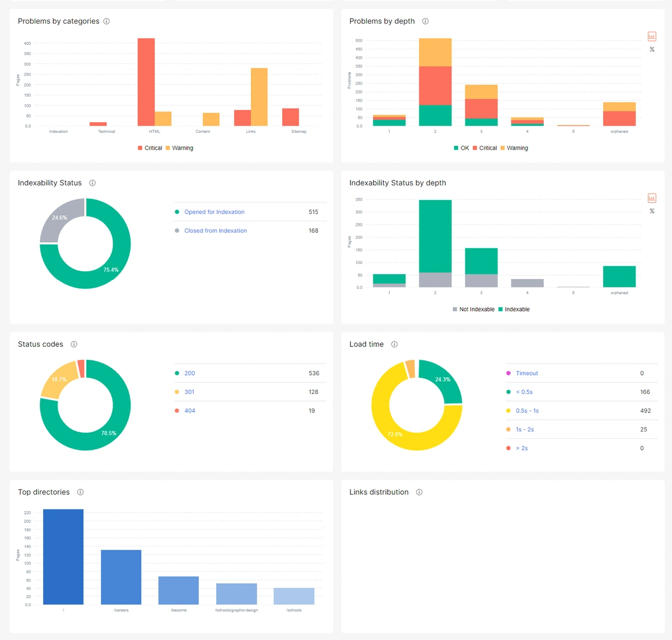
Task: Open the Closed from Indexation link
Action: pyautogui.click(x=216, y=230)
